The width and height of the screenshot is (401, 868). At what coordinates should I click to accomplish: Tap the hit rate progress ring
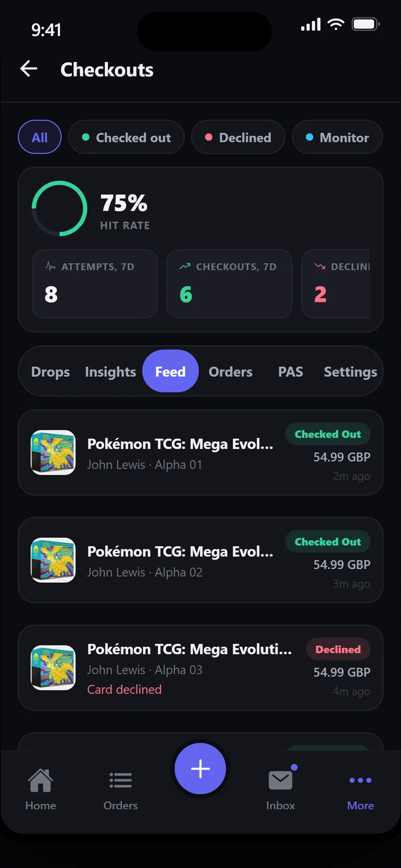[x=59, y=208]
